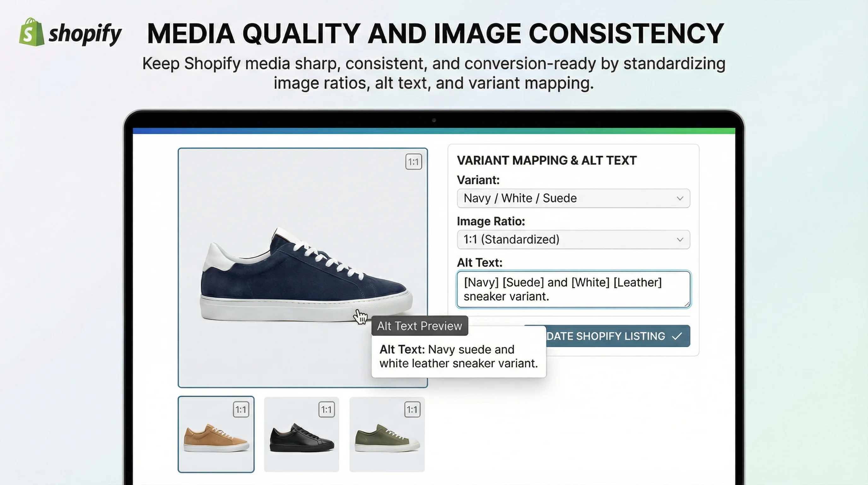Expand the Variant selector chevron
This screenshot has width=868, height=485.
680,198
